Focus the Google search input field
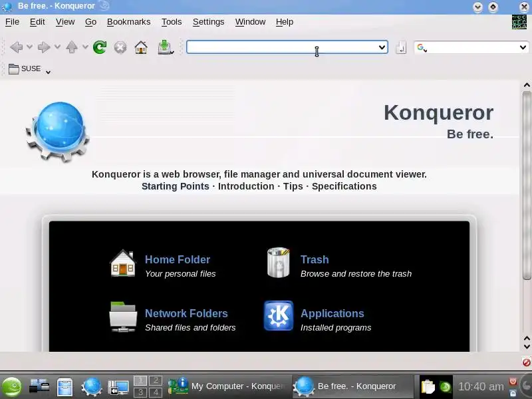 (472, 47)
